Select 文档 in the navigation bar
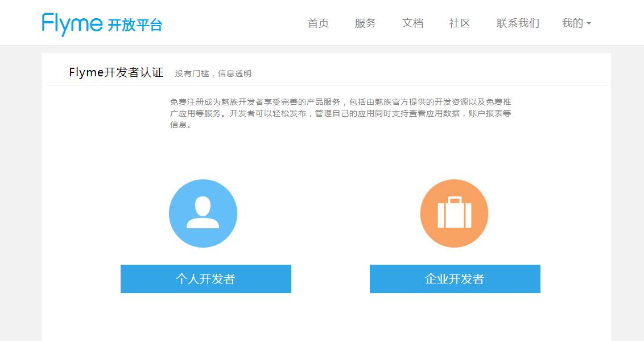644x341 pixels. click(x=413, y=23)
